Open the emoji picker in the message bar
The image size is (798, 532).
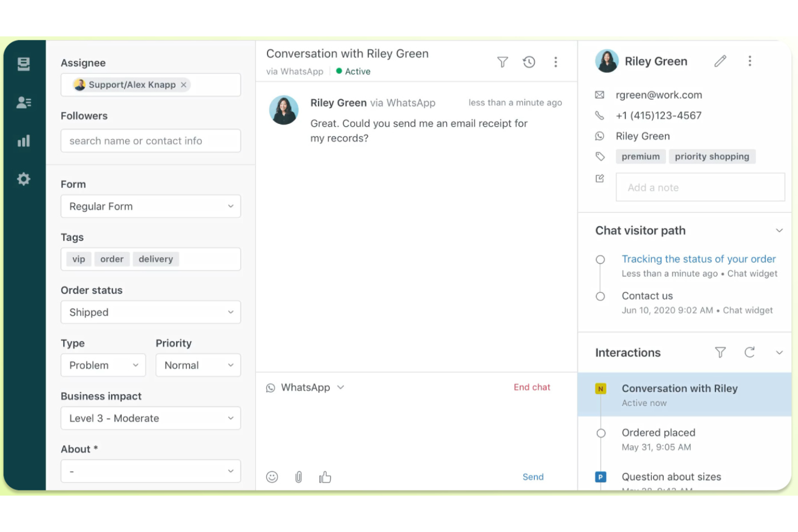pyautogui.click(x=272, y=477)
